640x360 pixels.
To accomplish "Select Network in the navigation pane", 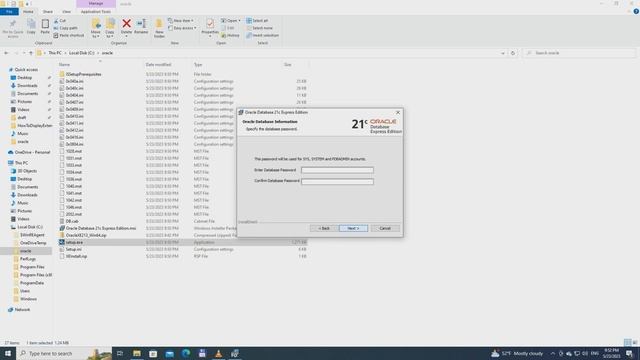I will 22,310.
